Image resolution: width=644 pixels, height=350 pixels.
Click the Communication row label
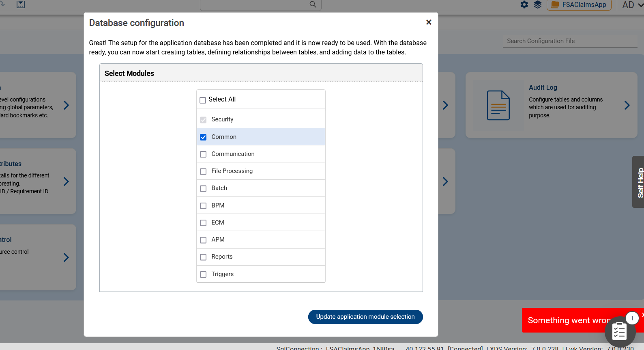point(233,154)
